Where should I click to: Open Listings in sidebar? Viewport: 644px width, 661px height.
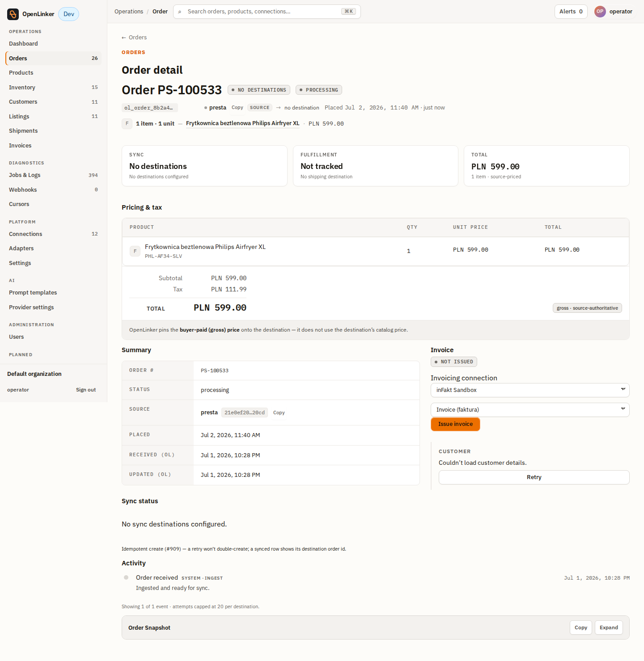click(x=53, y=117)
